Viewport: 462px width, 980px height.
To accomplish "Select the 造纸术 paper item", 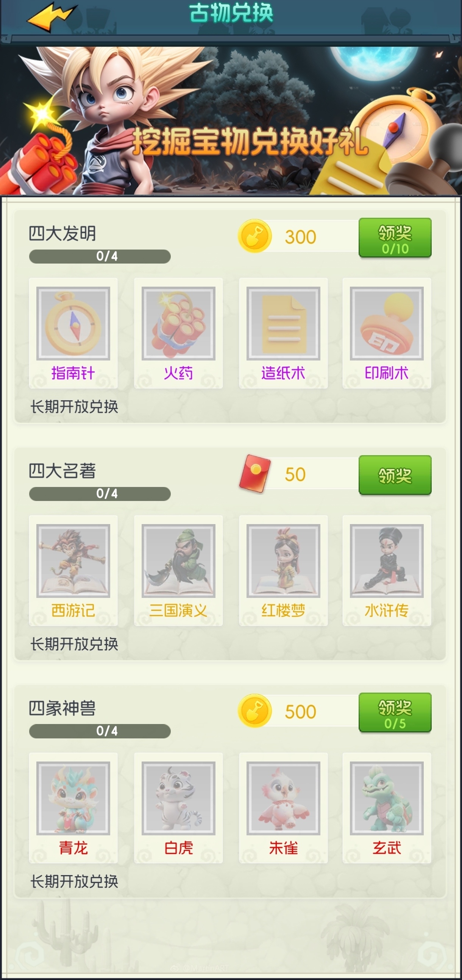I will (x=283, y=333).
